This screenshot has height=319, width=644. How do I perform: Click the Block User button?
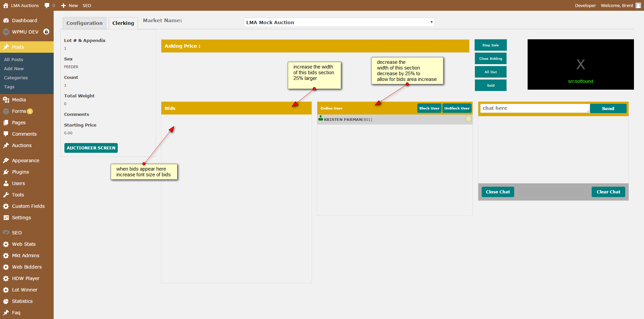pyautogui.click(x=429, y=108)
